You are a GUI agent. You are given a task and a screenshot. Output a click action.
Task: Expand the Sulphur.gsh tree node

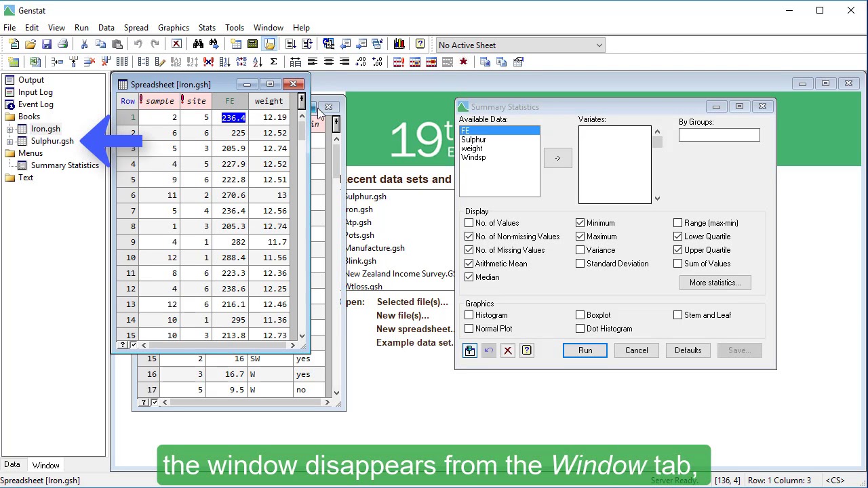pos(10,141)
